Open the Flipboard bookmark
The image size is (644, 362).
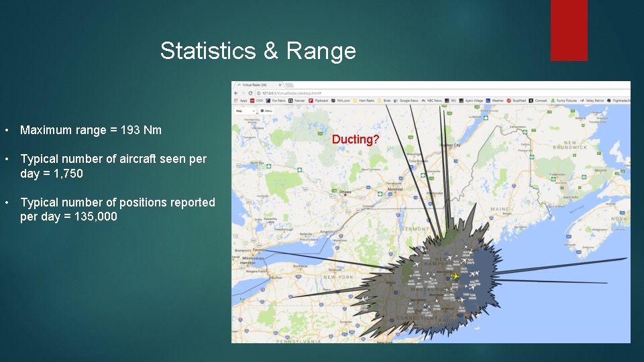click(318, 101)
